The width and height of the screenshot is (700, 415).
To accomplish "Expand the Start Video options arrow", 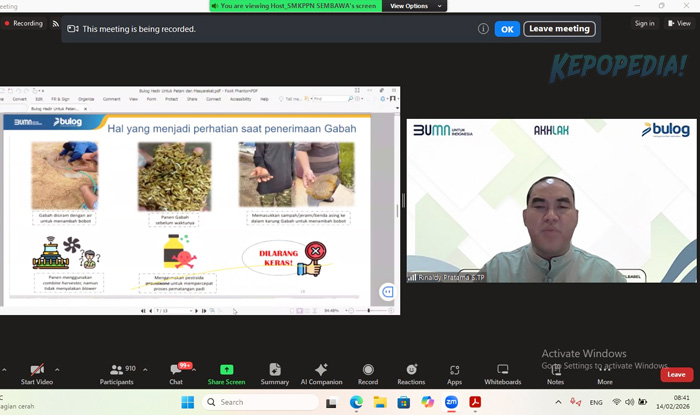I will click(x=57, y=369).
